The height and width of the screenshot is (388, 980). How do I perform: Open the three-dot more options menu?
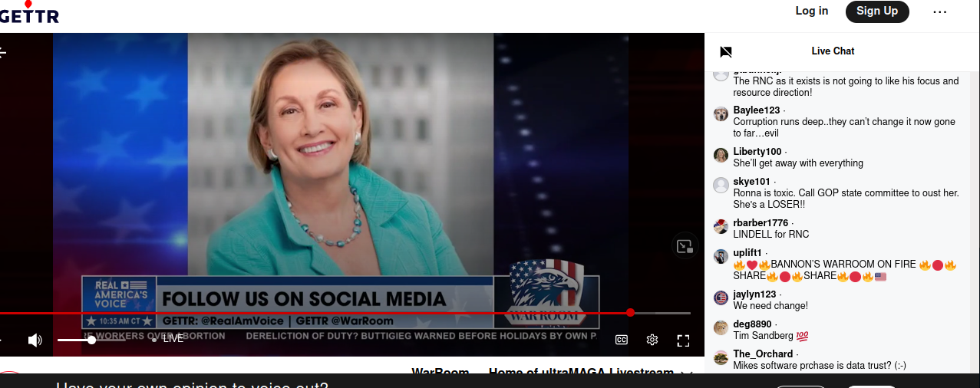940,12
